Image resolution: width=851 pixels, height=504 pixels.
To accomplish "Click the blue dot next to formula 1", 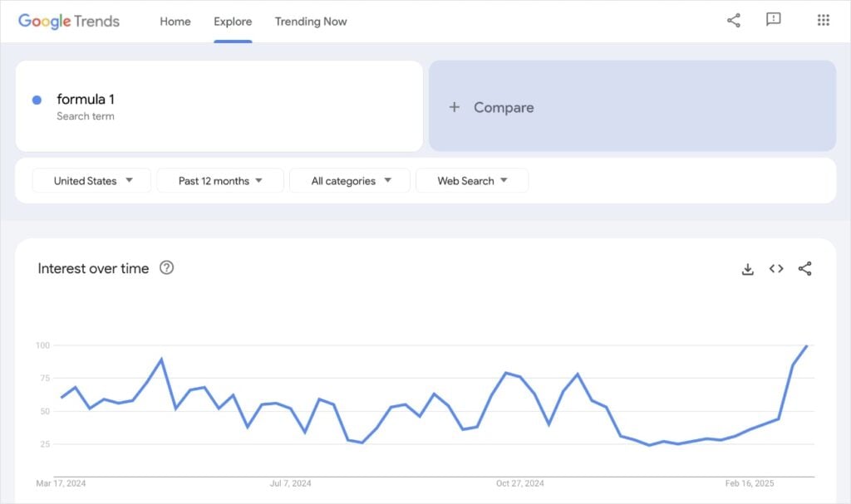I will coord(35,99).
